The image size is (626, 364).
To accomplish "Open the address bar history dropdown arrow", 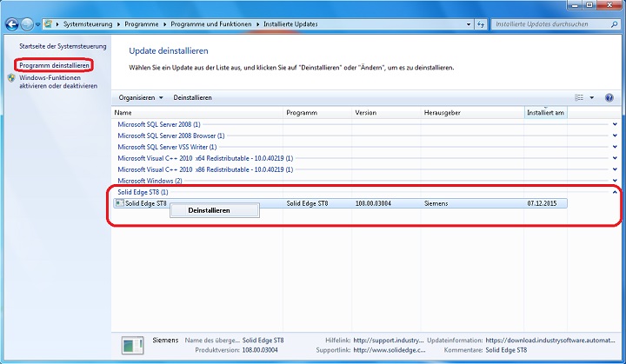I will pyautogui.click(x=469, y=24).
